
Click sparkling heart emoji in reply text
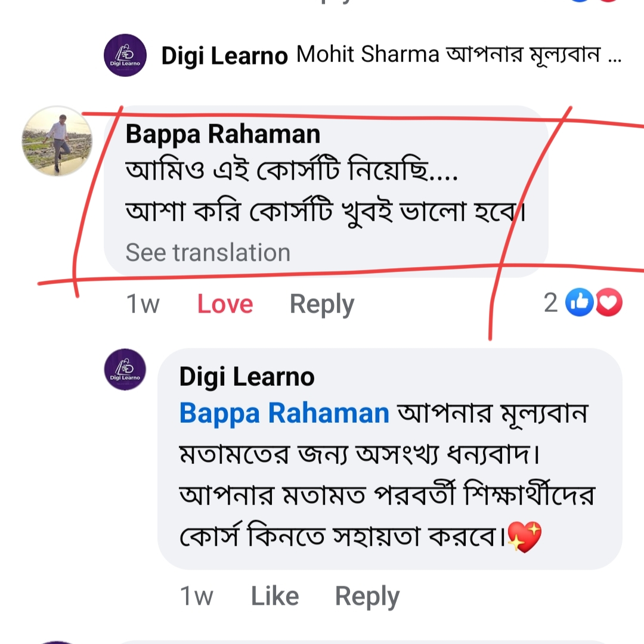[x=525, y=537]
